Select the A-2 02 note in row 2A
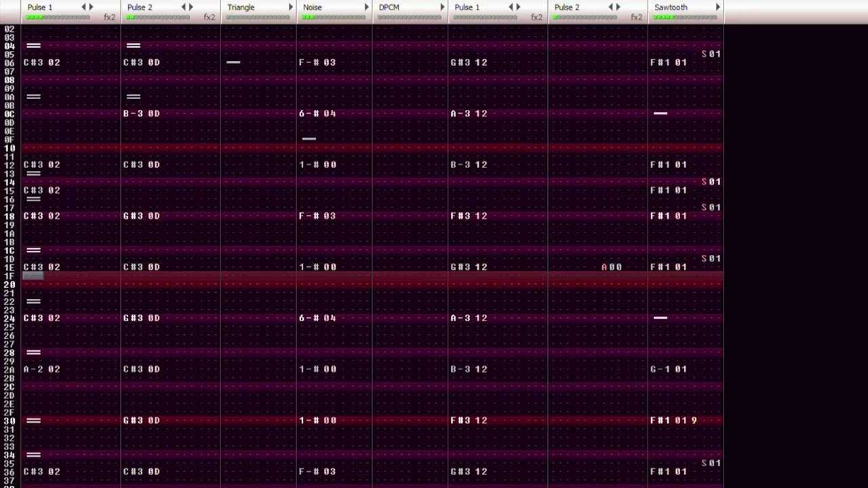 tap(41, 369)
